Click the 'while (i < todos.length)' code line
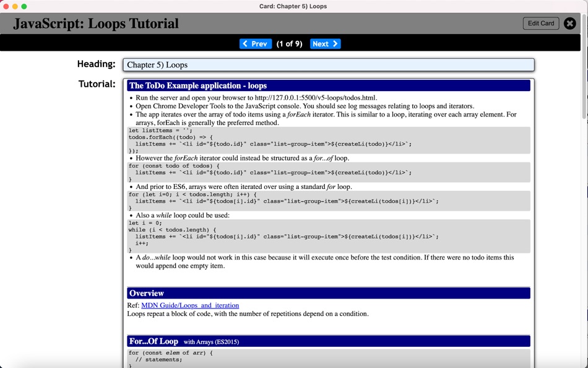 coord(172,230)
